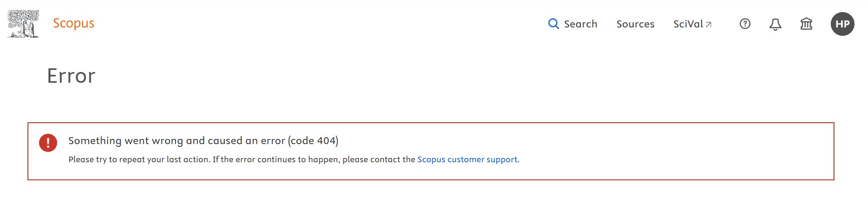The height and width of the screenshot is (198, 868).
Task: Go to the Sources page
Action: coord(635,24)
